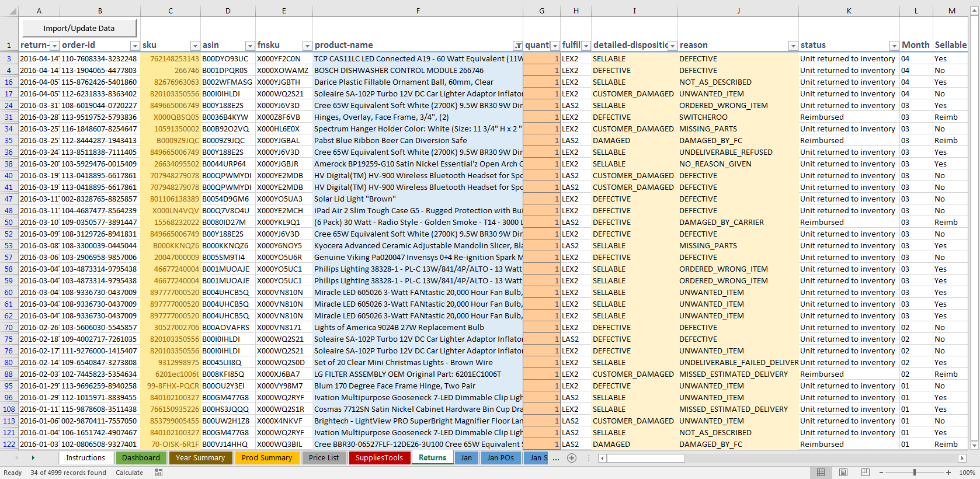The height and width of the screenshot is (479, 980).
Task: Click the horizontal scrollbar right arrow
Action: coord(962,458)
